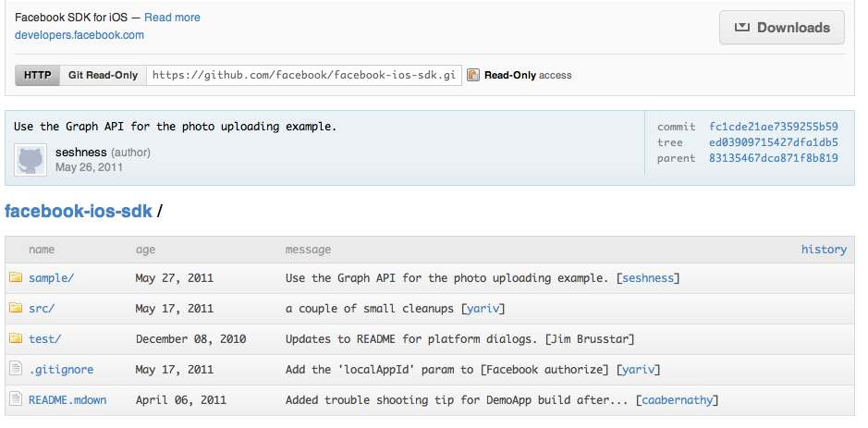Select the HTTP protocol tab
868x428 pixels.
coord(38,75)
